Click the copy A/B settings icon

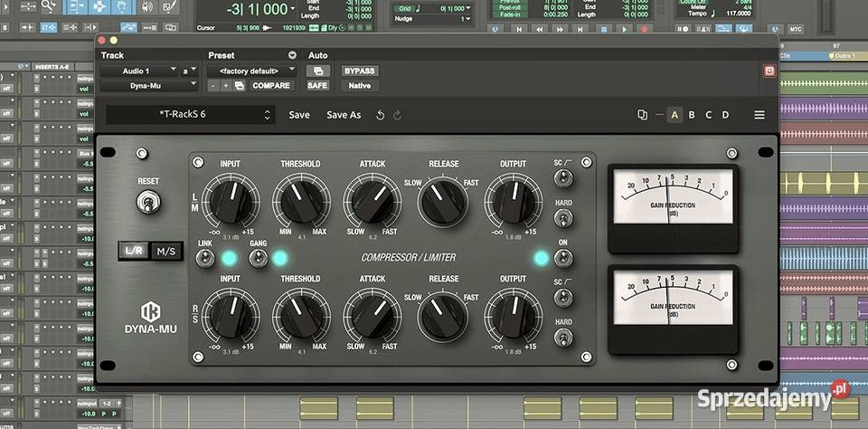[x=642, y=115]
